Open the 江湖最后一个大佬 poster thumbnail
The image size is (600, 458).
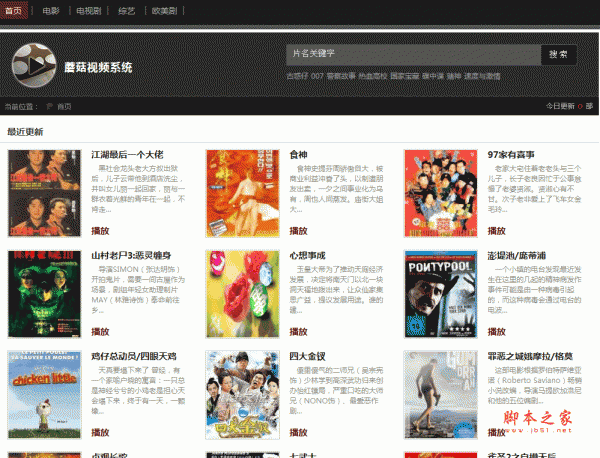44,193
